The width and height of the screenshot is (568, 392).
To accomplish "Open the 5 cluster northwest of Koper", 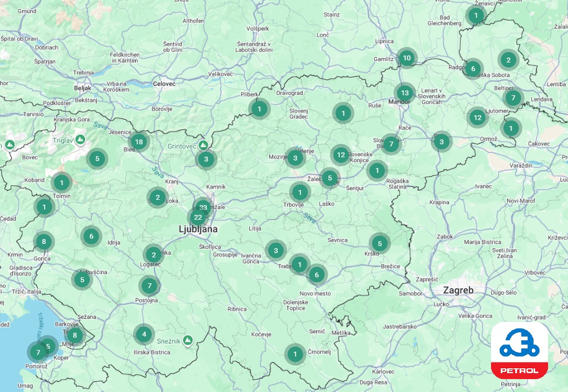I will (50, 346).
